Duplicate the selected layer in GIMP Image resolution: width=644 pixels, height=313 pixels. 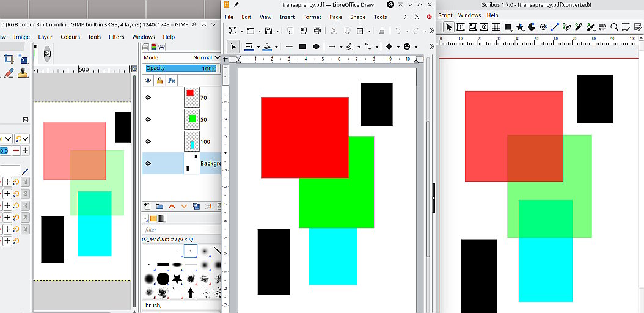point(196,206)
